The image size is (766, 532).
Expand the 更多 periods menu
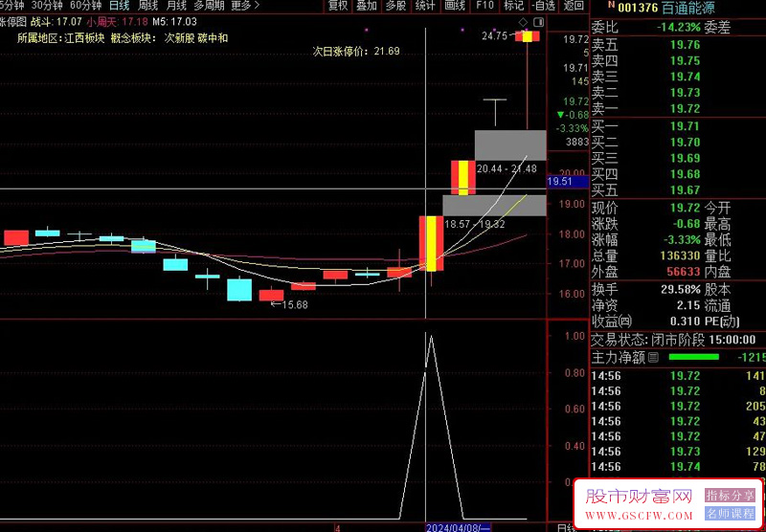(245, 6)
